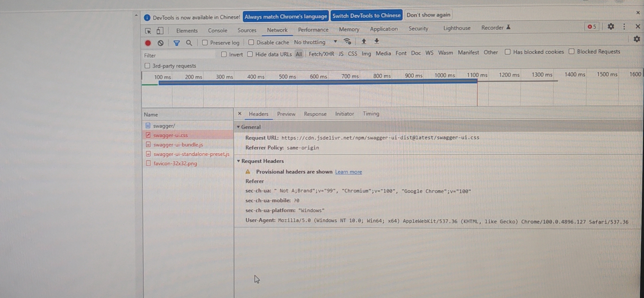Stop recording the network log
Screen dimensions: 644x298
[x=148, y=43]
